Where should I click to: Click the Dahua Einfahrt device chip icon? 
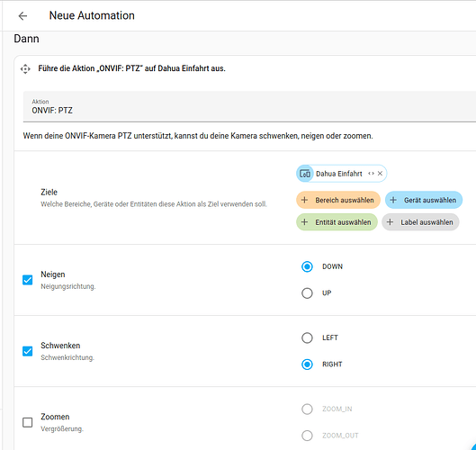pyautogui.click(x=305, y=174)
